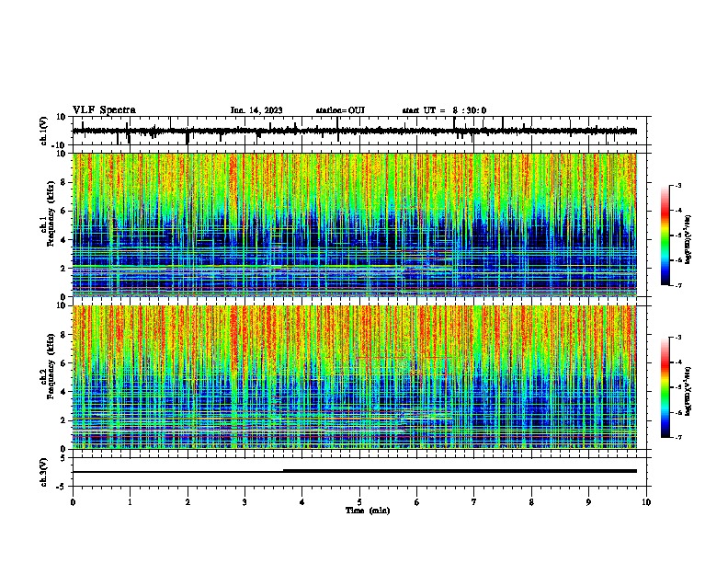Click the "station=OUI" header text

(340, 110)
